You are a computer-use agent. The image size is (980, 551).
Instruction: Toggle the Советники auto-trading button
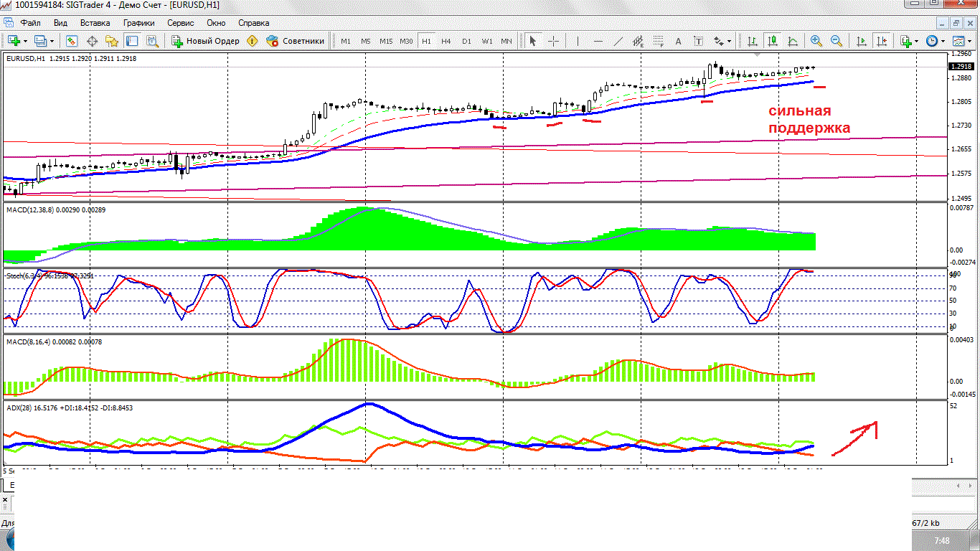coord(295,41)
